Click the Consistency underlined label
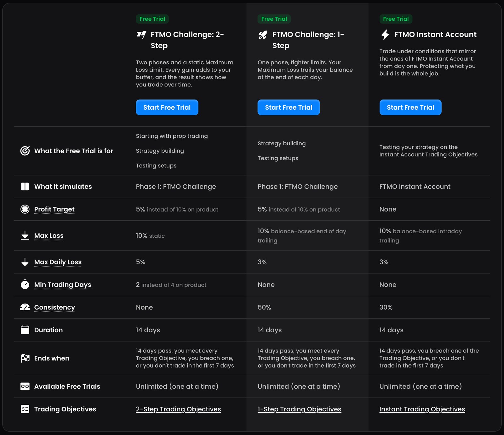 (54, 308)
